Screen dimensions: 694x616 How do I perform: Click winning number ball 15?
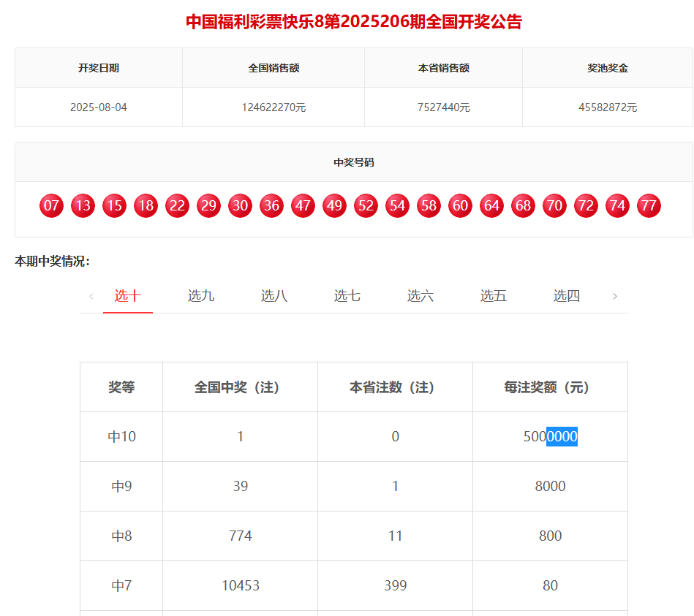pos(114,205)
